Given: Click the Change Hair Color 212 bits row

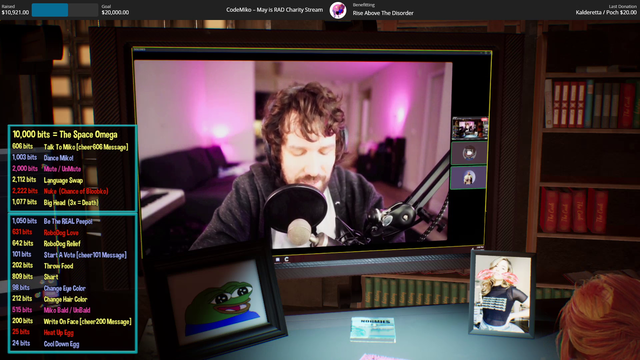Looking at the screenshot, I should tap(50, 299).
